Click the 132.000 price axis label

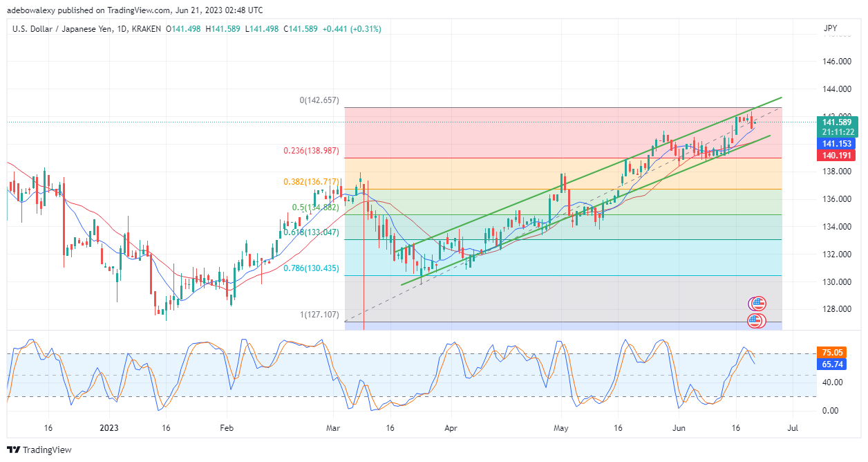[x=836, y=255]
